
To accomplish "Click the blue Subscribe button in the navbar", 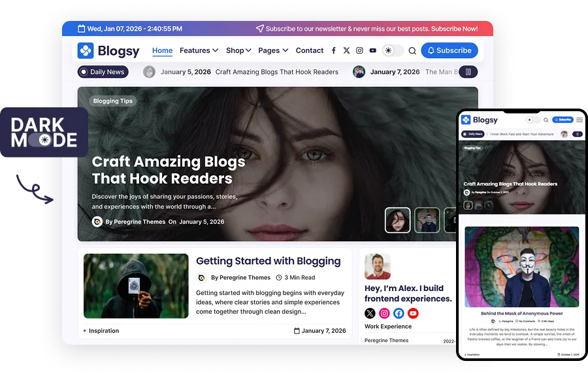I will (x=449, y=50).
